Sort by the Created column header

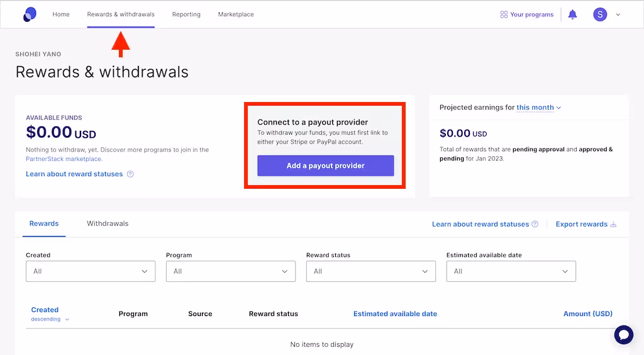click(45, 310)
